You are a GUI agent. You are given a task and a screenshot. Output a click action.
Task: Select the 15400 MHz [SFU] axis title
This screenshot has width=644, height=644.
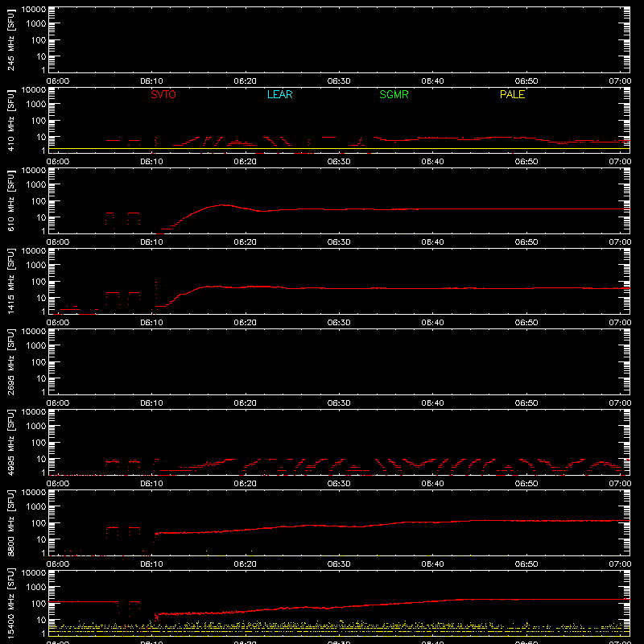click(x=11, y=603)
